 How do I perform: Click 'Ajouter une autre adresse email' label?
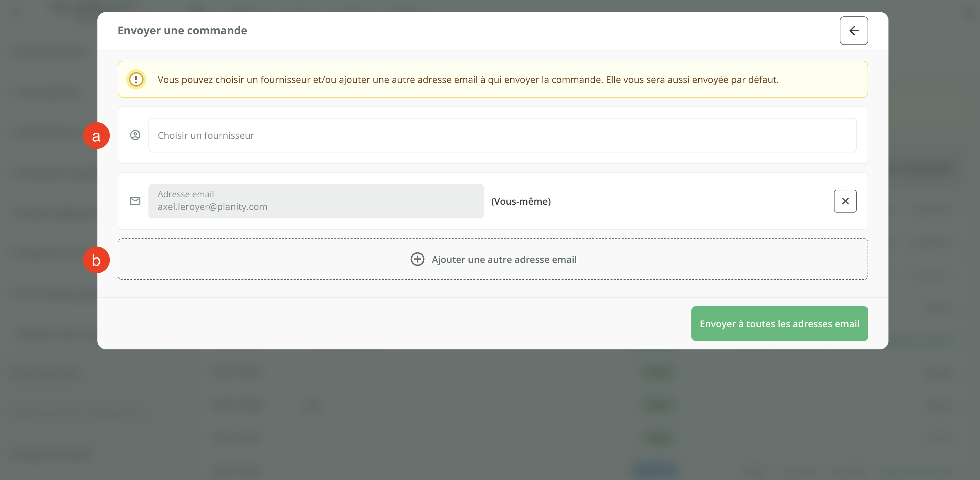click(504, 260)
